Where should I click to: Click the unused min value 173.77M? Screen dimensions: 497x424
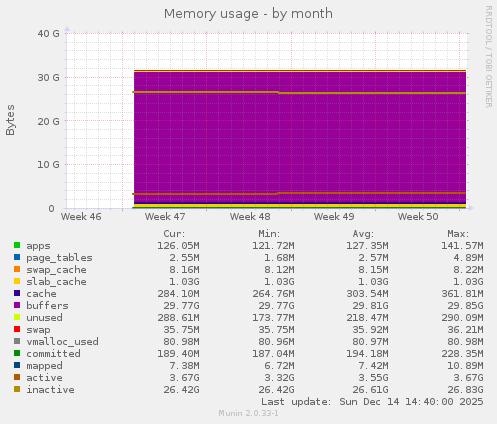(273, 318)
